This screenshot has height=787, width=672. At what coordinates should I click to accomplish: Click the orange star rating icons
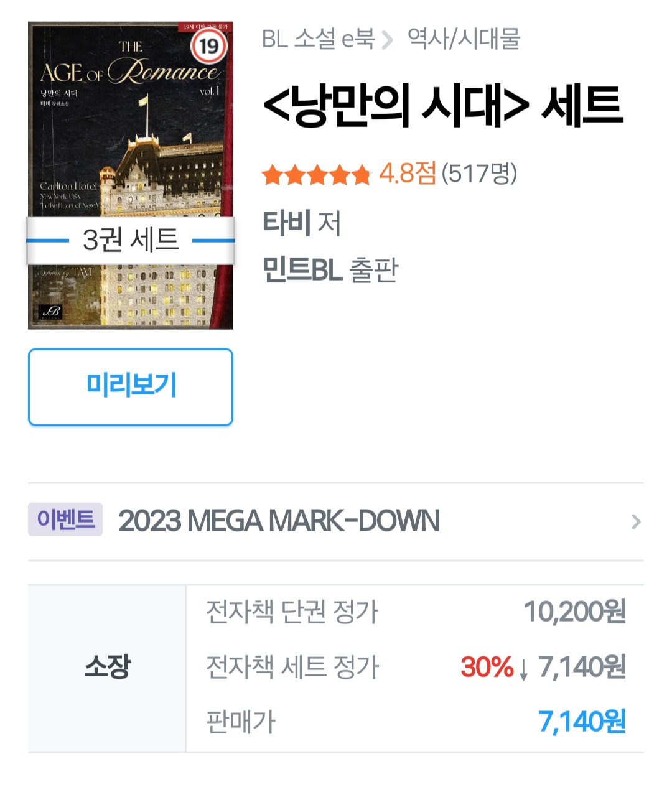coord(316,175)
